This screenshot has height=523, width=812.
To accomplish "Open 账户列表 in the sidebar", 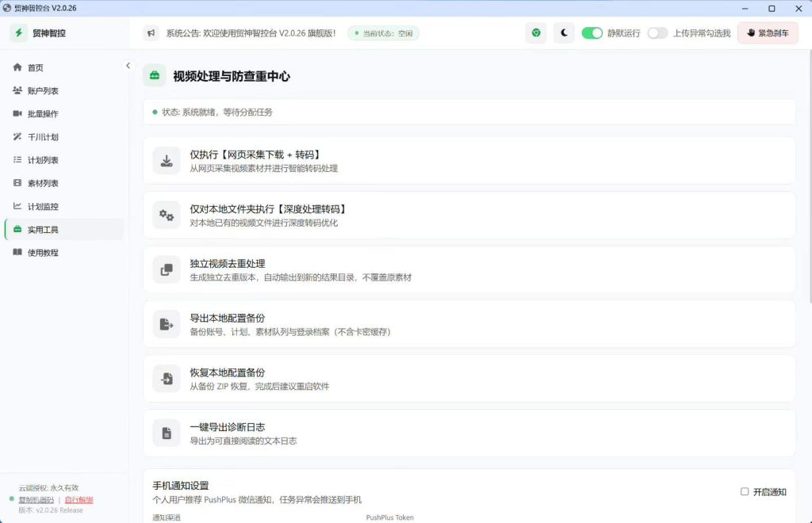I will (x=64, y=90).
